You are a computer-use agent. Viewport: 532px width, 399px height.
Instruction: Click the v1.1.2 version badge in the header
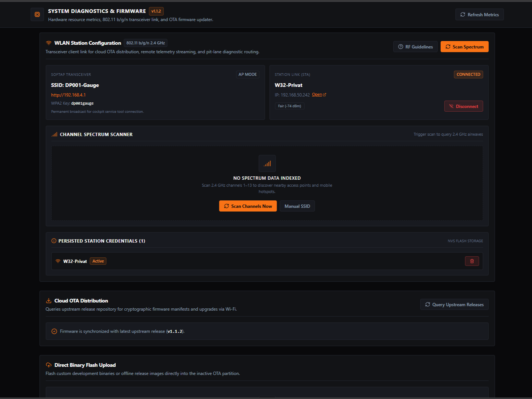point(156,11)
